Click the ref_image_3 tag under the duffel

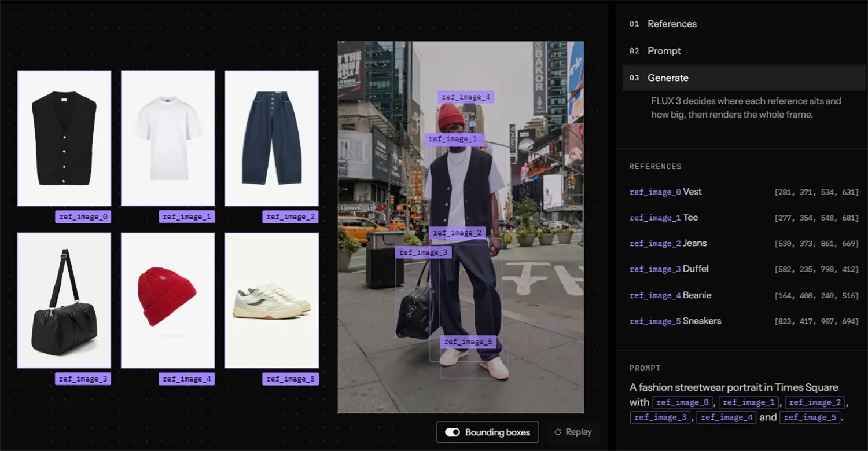(x=83, y=379)
